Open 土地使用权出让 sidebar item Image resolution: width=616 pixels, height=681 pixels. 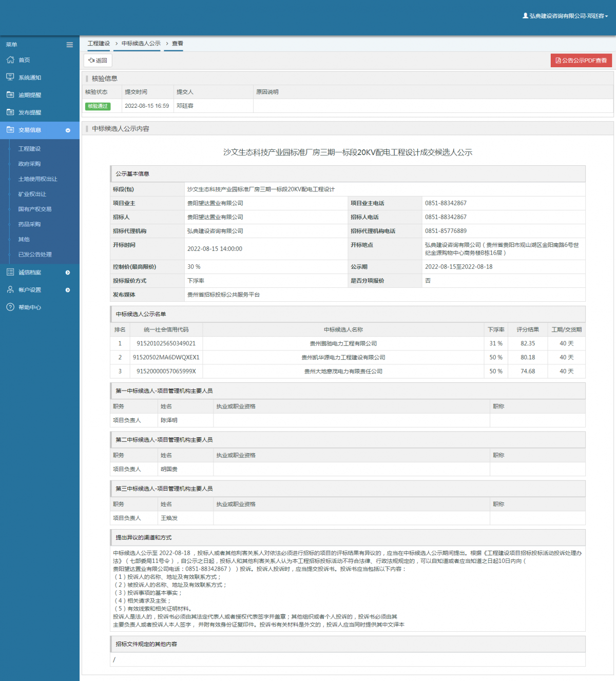click(37, 179)
